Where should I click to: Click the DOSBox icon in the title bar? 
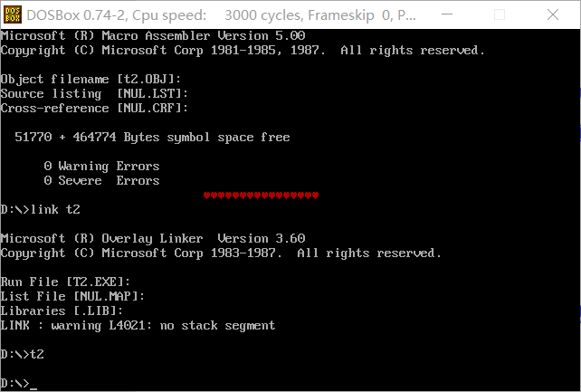point(12,14)
